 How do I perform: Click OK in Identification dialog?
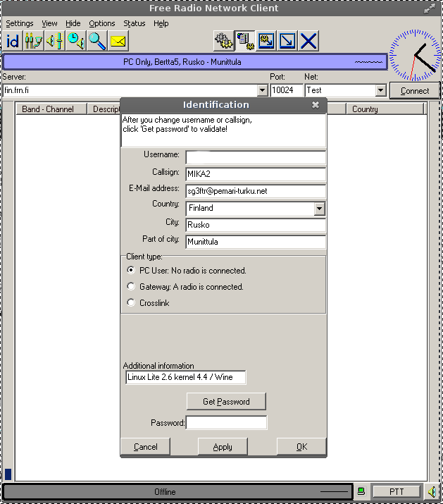(301, 447)
